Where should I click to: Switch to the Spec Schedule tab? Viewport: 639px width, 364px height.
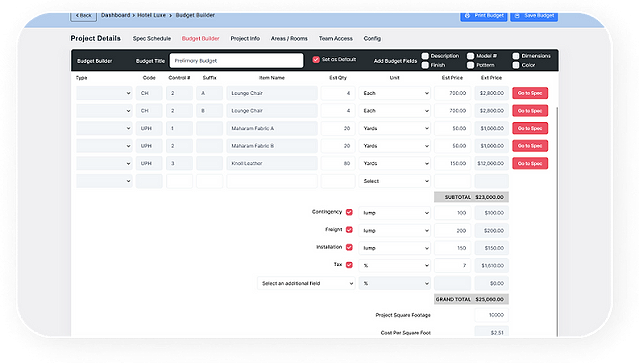pos(152,38)
